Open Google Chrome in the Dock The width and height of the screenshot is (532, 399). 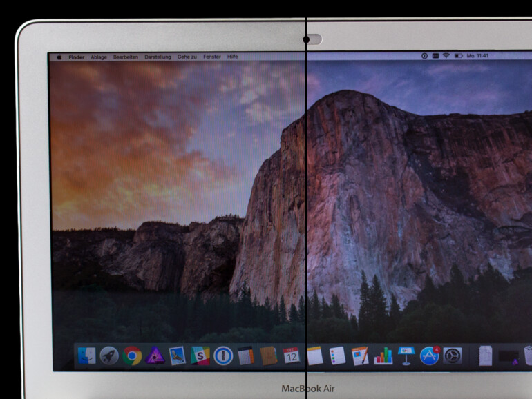pyautogui.click(x=132, y=356)
